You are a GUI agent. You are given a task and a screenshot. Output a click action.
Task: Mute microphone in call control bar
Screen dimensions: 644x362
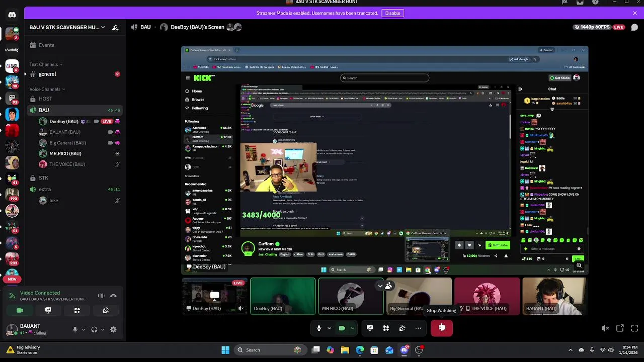pyautogui.click(x=318, y=328)
